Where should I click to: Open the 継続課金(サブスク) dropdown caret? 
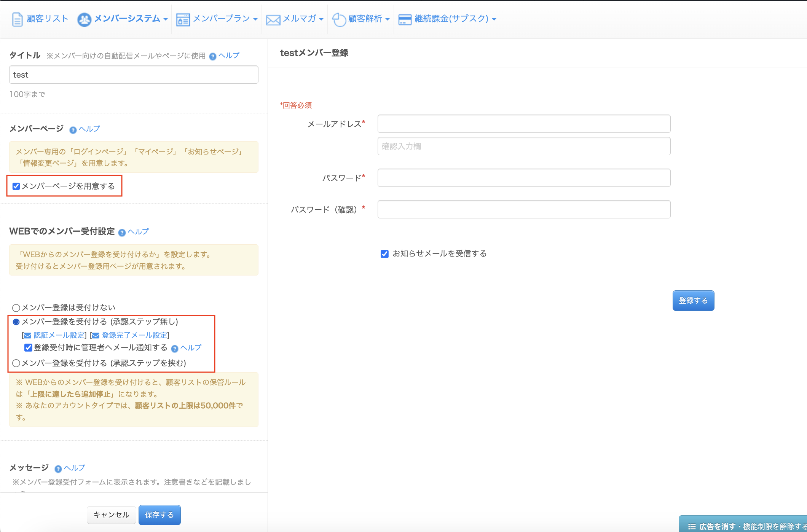[494, 19]
